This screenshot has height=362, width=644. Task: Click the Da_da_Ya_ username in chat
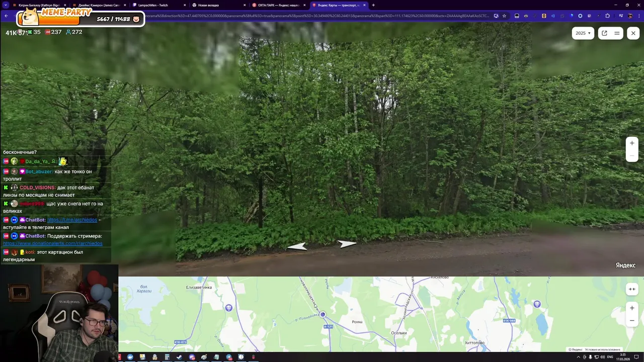37,161
